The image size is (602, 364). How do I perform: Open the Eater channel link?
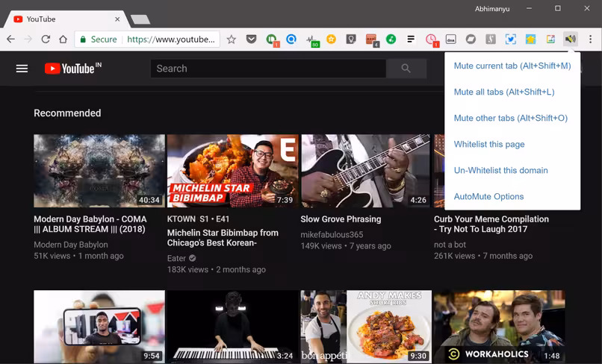176,258
